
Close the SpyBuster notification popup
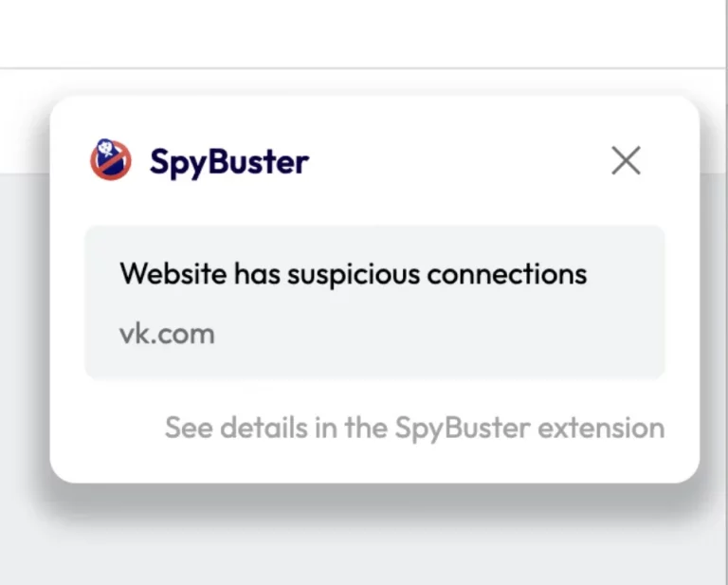click(626, 160)
